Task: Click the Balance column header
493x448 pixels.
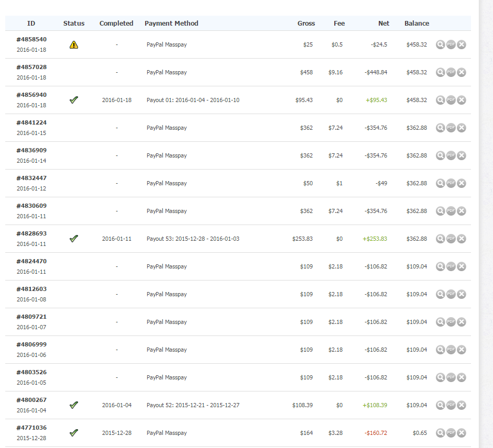Action: (x=417, y=24)
